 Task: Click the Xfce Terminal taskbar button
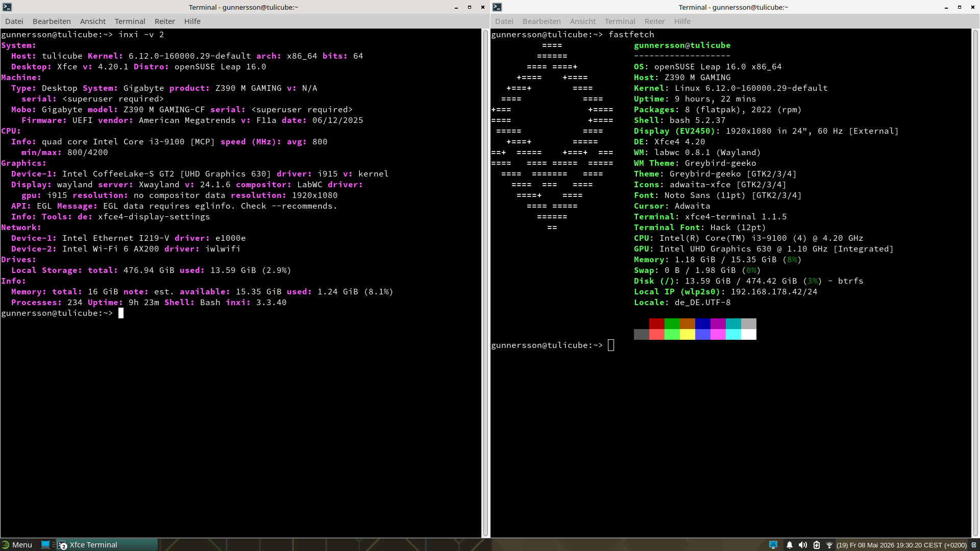(x=107, y=545)
